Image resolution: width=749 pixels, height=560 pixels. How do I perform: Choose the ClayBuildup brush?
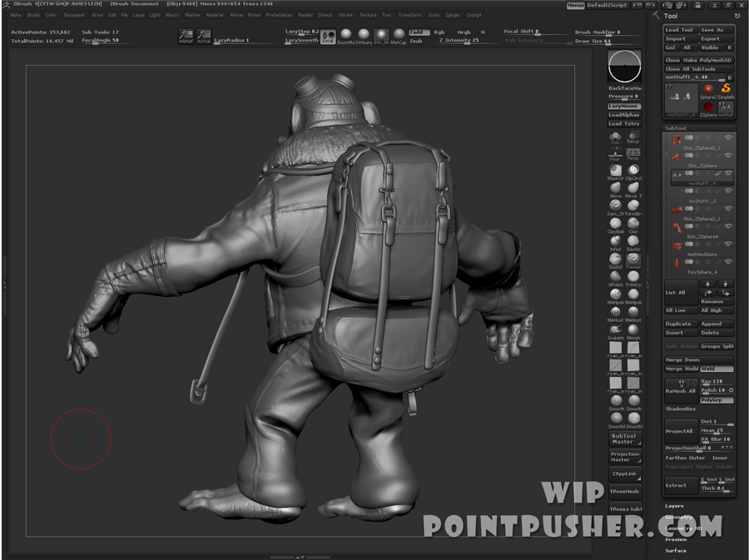tap(615, 225)
